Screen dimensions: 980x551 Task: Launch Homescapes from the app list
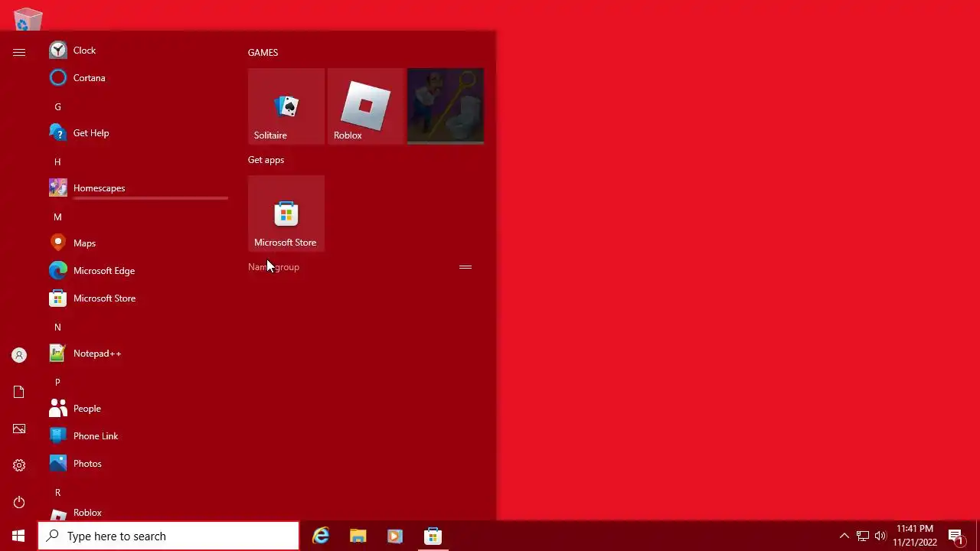coord(138,188)
